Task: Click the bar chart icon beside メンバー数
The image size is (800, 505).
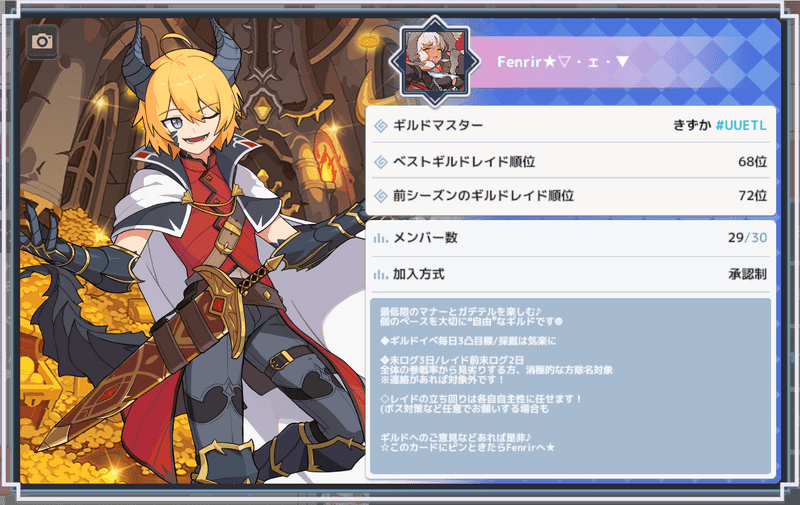Action: click(381, 238)
